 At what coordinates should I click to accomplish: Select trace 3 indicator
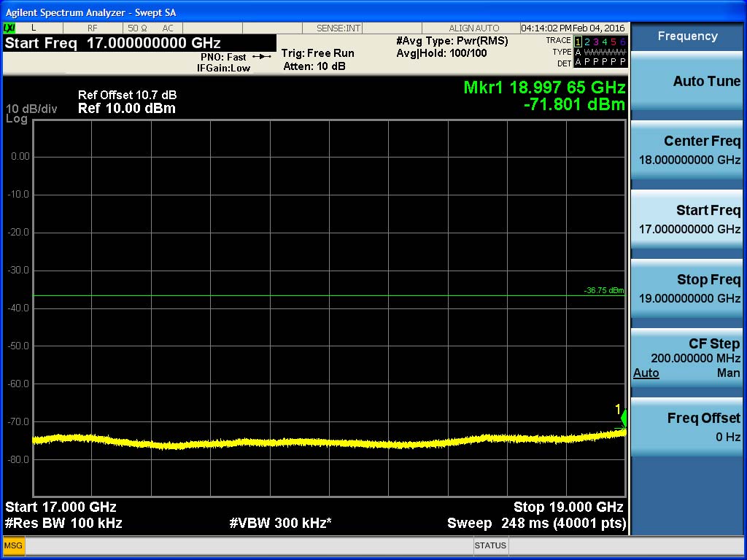coord(595,42)
